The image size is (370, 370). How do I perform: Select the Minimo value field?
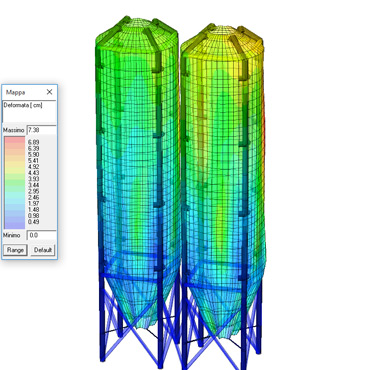click(x=42, y=235)
